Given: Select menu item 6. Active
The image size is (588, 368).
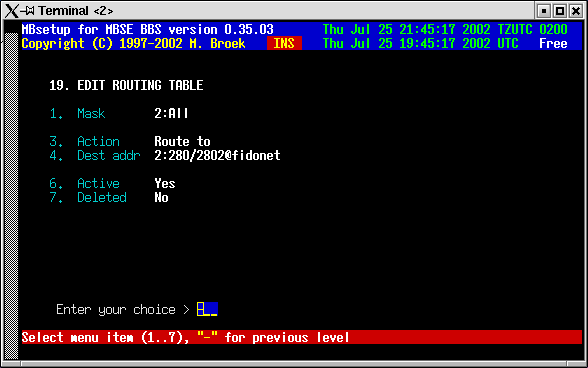Looking at the screenshot, I should pos(84,183).
